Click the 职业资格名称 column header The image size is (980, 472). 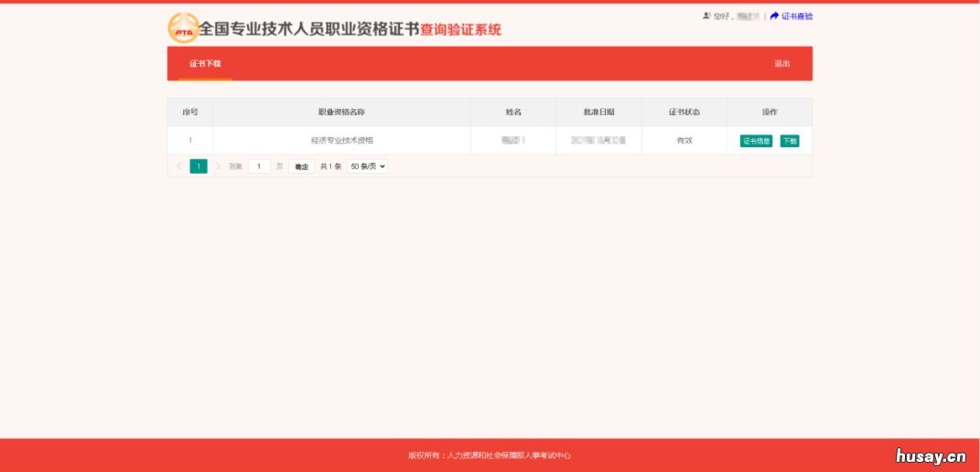point(341,112)
